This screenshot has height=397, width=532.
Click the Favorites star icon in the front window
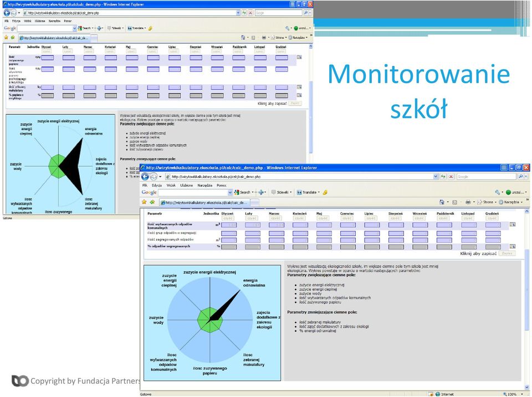[x=144, y=202]
